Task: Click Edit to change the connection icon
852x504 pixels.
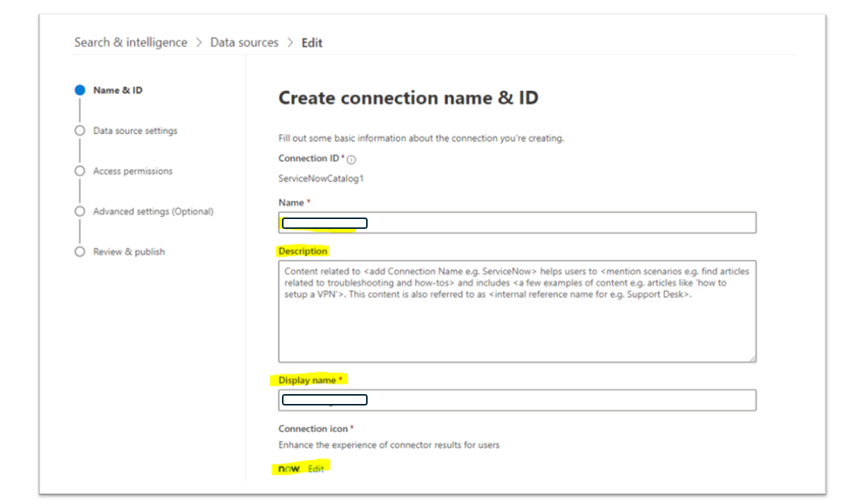Action: (x=315, y=468)
